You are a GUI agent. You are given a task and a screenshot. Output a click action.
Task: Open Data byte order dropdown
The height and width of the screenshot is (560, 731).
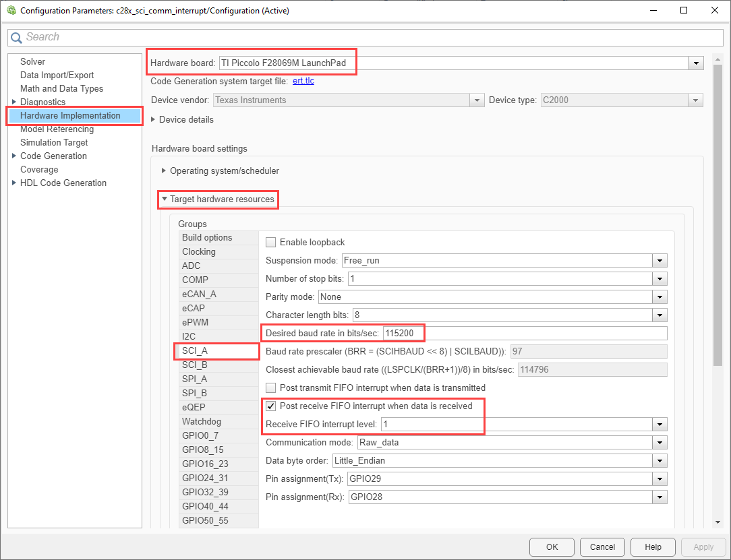click(x=660, y=460)
